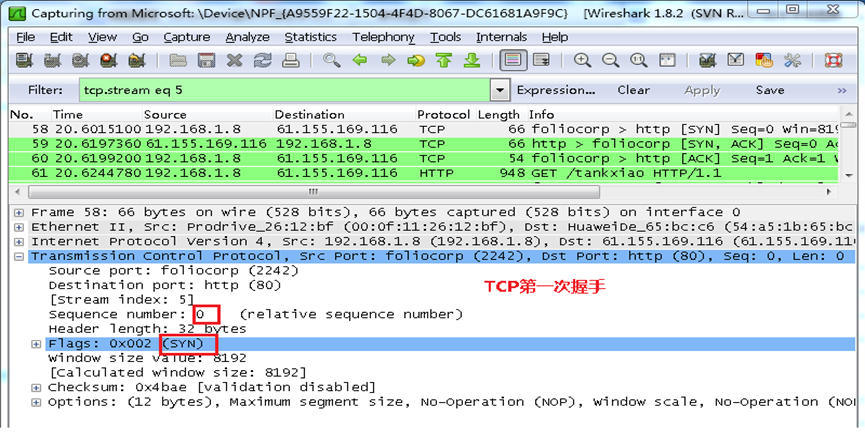
Task: Expand the Flags 0x002 node
Action: coord(36,344)
